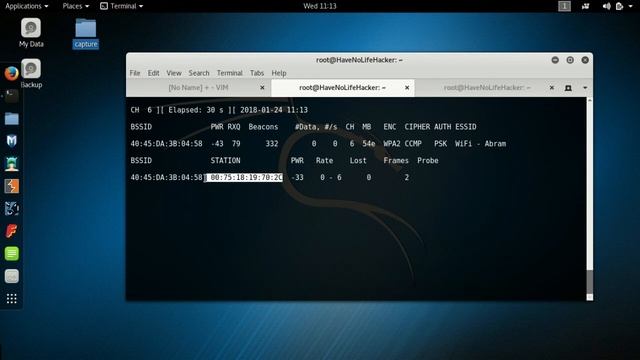Click BSSID 40:45:DA:3B:04:58 in first row
This screenshot has width=640, height=360.
(167, 144)
